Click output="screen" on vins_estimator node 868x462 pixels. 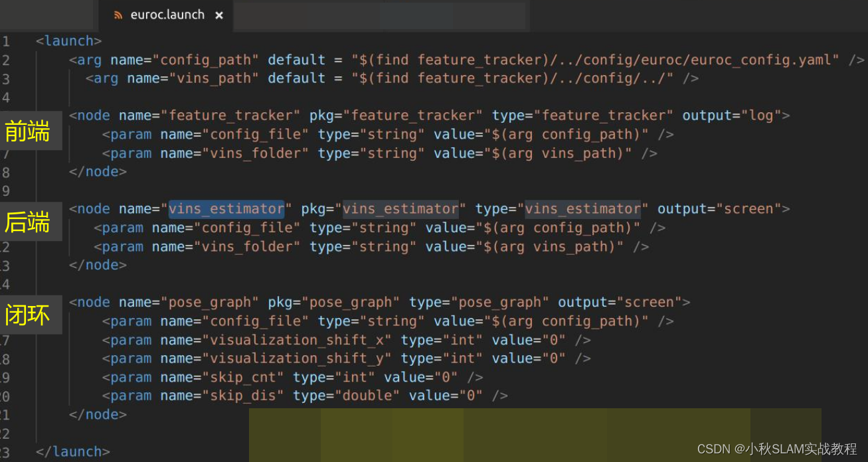pyautogui.click(x=720, y=208)
